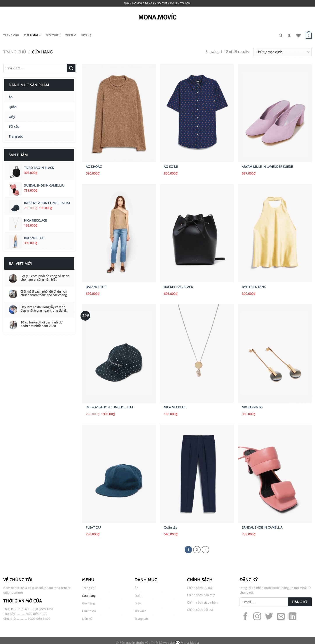Open the Twitter footer icon
This screenshot has height=644, width=315.
pyautogui.click(x=269, y=616)
